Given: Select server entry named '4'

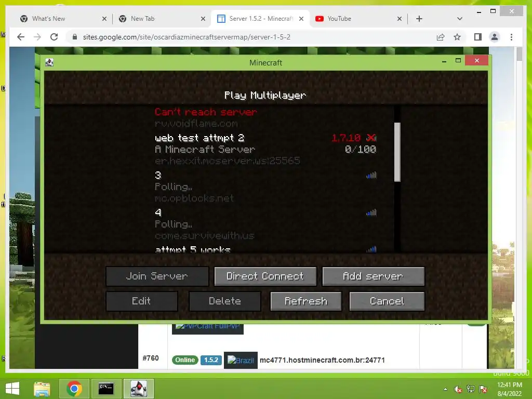Looking at the screenshot, I should [x=265, y=223].
